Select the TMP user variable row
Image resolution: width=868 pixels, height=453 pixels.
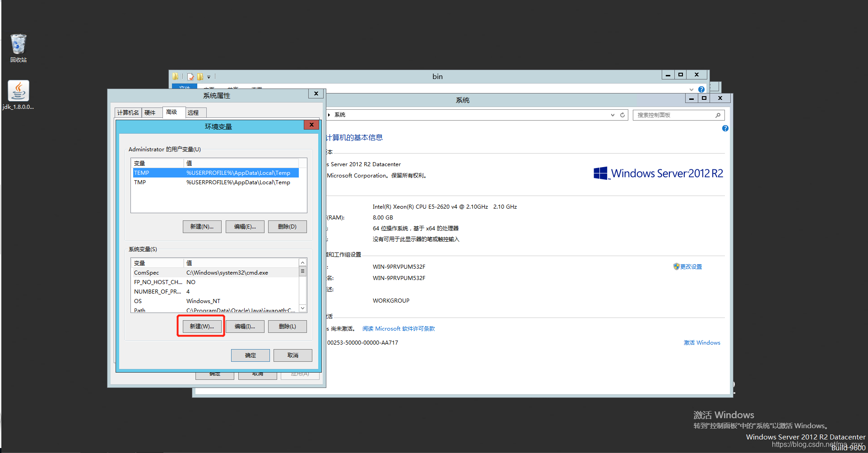[215, 182]
